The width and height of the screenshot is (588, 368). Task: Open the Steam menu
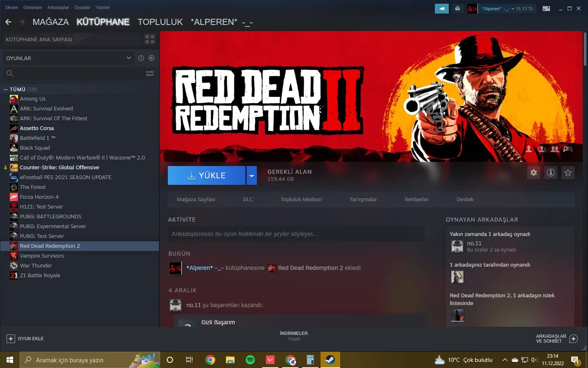coord(11,7)
